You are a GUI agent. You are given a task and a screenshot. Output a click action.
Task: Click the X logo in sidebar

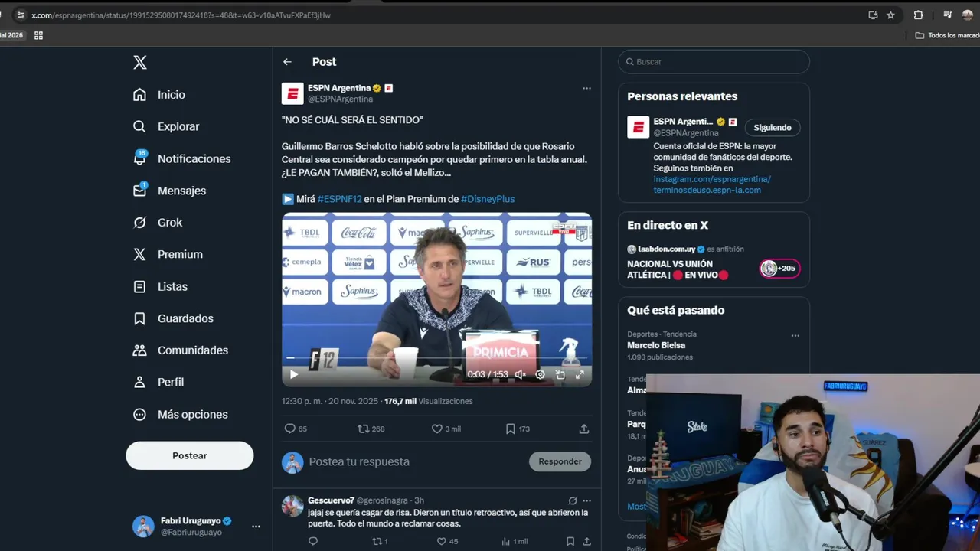click(140, 63)
